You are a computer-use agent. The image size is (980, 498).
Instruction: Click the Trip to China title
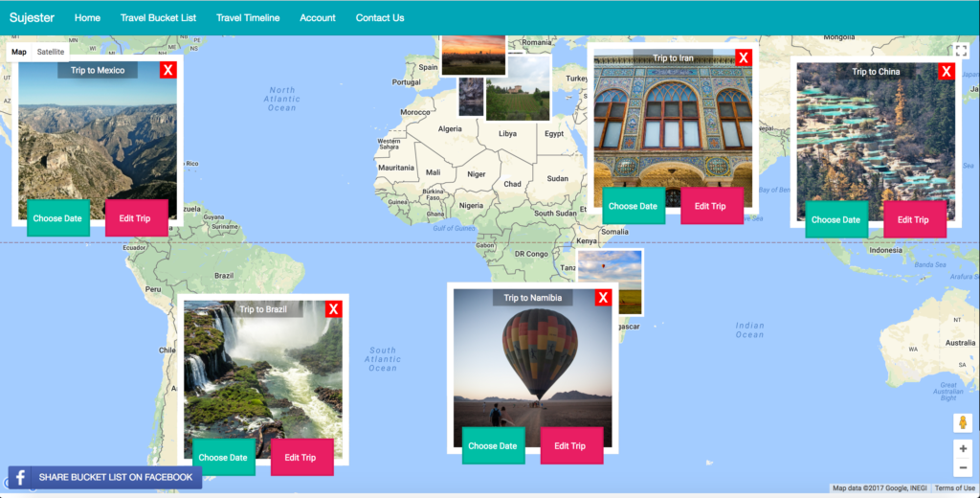[x=876, y=71]
